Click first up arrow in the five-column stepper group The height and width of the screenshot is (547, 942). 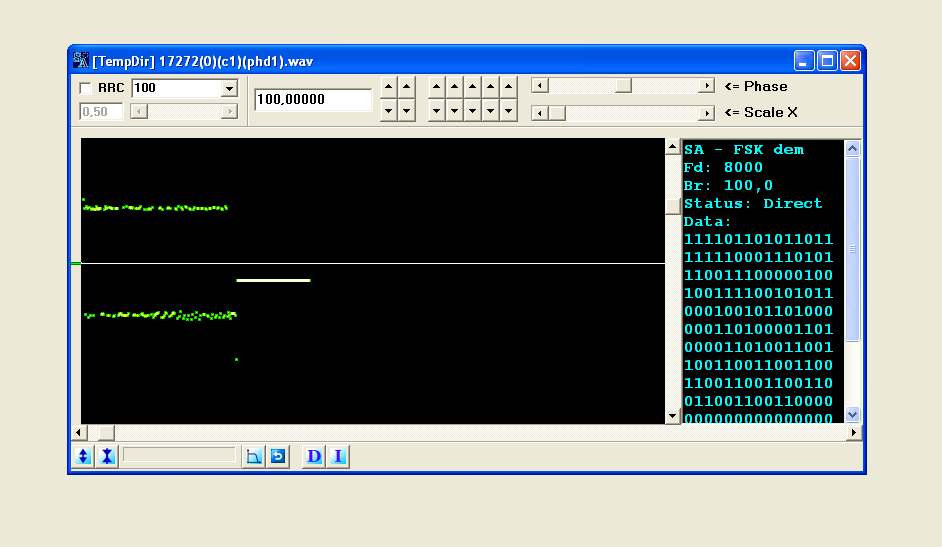click(x=437, y=87)
